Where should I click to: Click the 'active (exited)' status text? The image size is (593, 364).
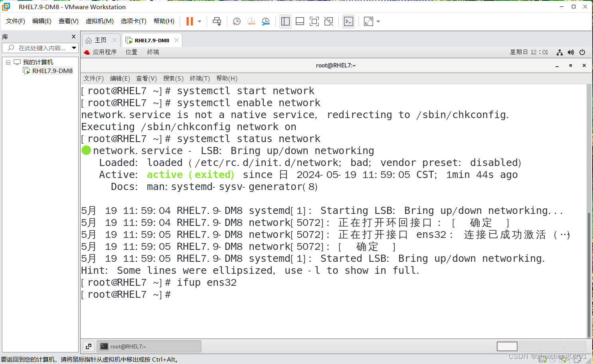(190, 175)
